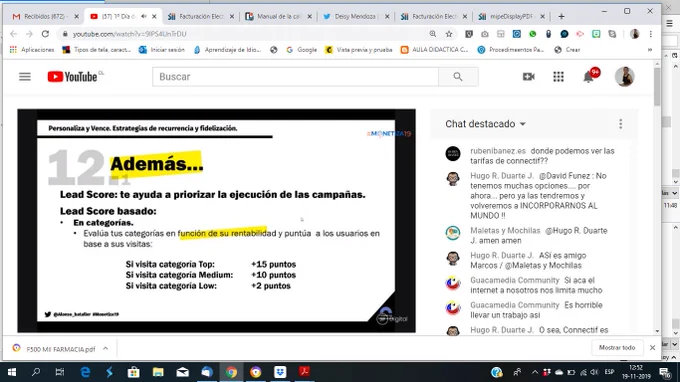Image resolution: width=680 pixels, height=382 pixels.
Task: Open Tipos de tela bookmark
Action: (x=97, y=50)
